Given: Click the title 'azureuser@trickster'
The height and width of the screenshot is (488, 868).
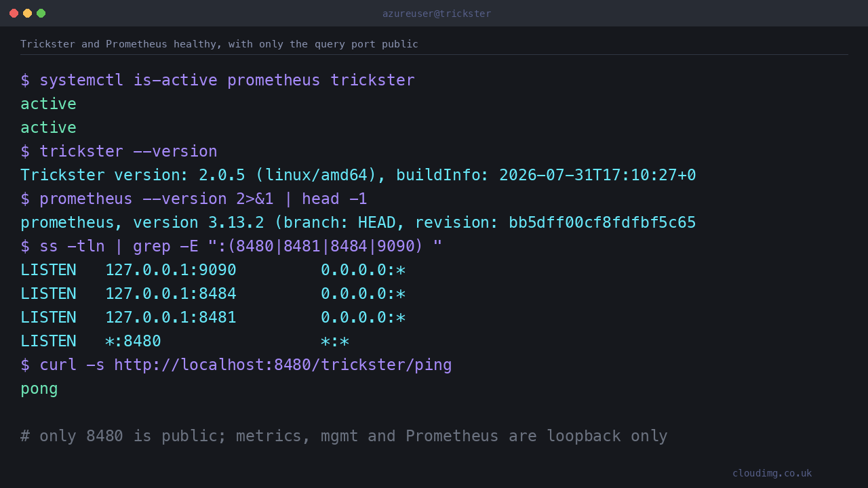Looking at the screenshot, I should [x=437, y=14].
